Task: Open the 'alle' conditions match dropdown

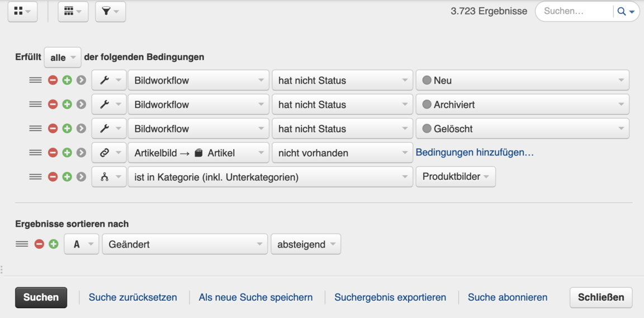Action: [63, 58]
